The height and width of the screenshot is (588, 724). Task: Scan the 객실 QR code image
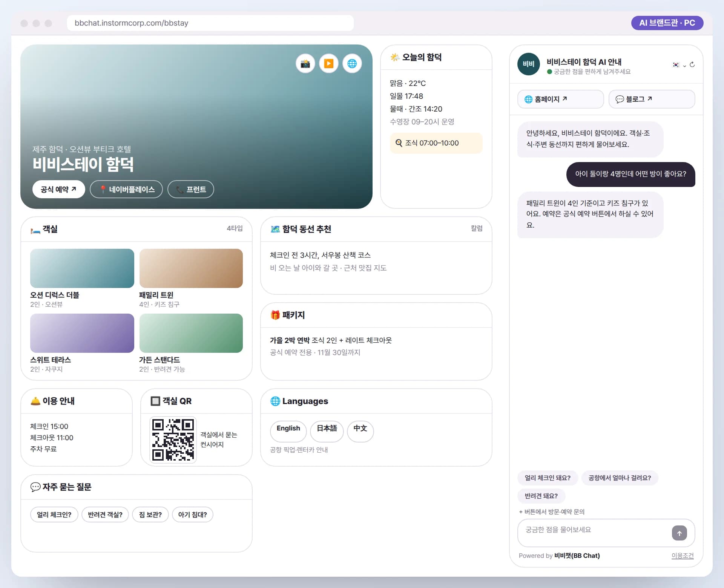point(173,439)
